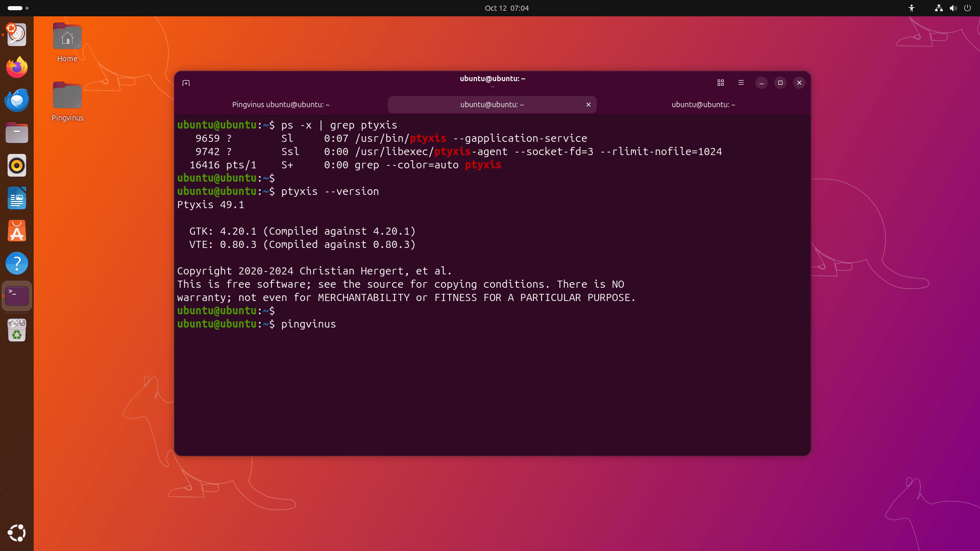Viewport: 980px width, 551px height.
Task: Launch Thunderbird mail from the dock
Action: [17, 100]
